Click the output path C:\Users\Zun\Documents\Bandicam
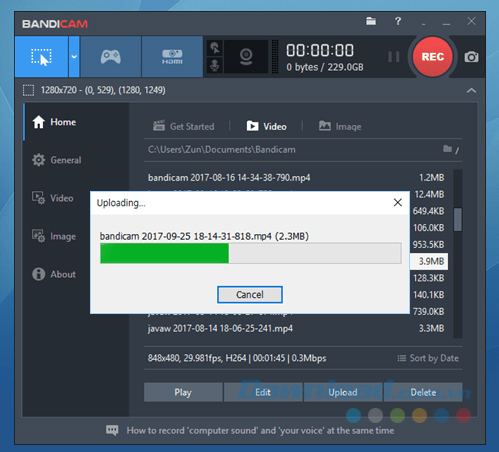499x452 pixels. (222, 150)
